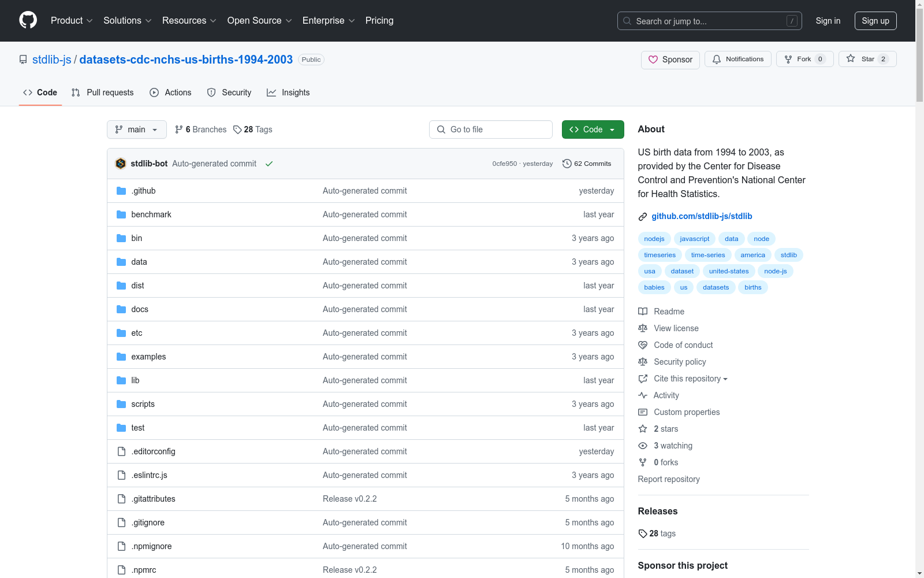
Task: Click the Sign up button
Action: 875,21
